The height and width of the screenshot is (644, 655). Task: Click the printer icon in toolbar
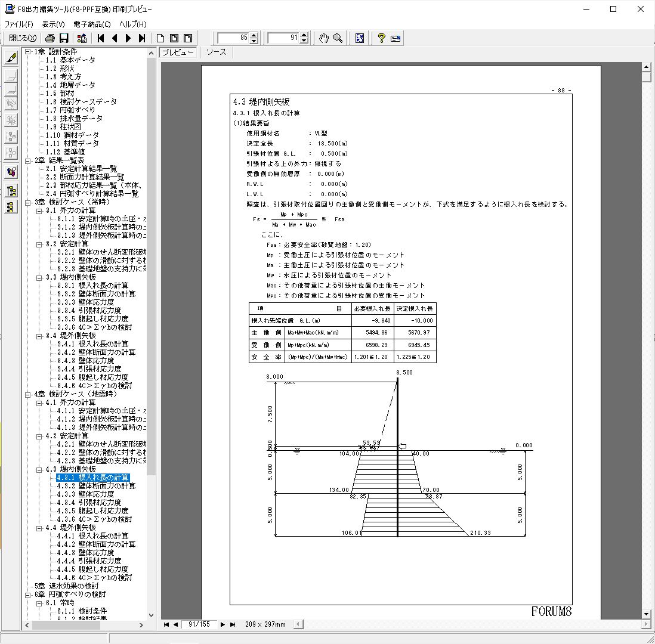click(51, 38)
